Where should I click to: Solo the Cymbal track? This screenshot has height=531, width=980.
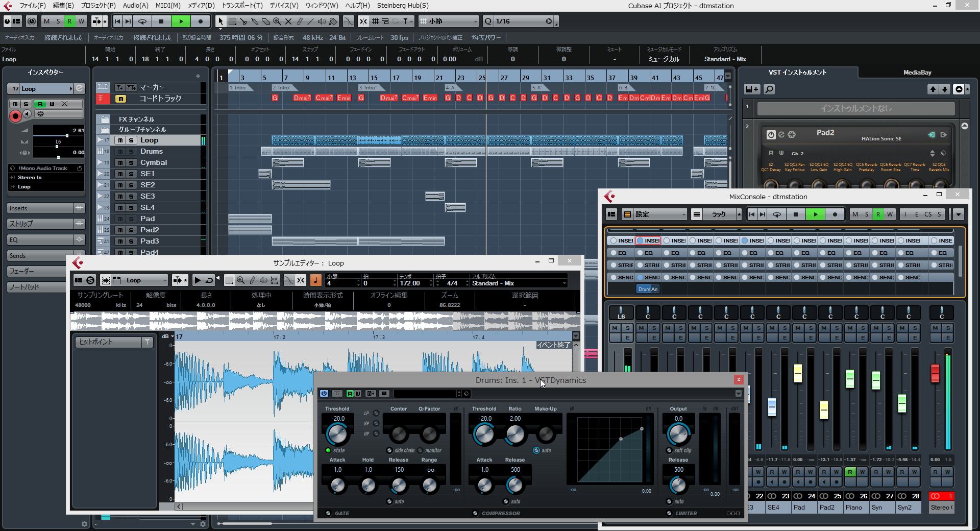(x=131, y=163)
